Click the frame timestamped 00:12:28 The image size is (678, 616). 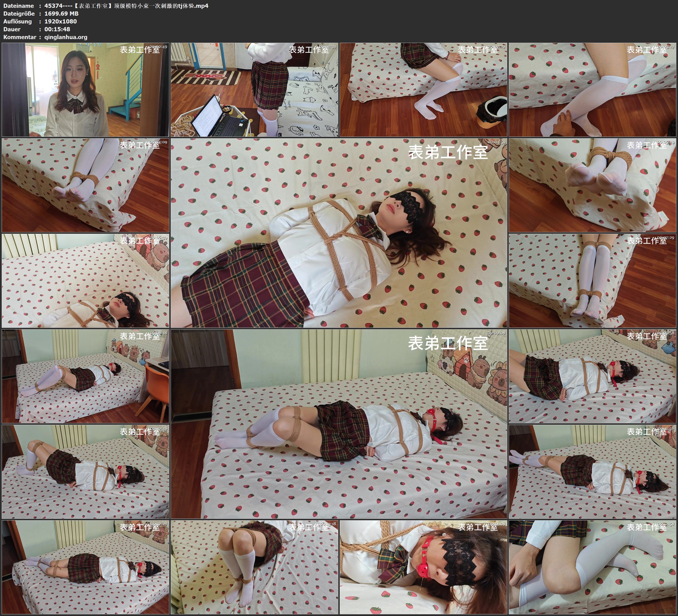85,567
